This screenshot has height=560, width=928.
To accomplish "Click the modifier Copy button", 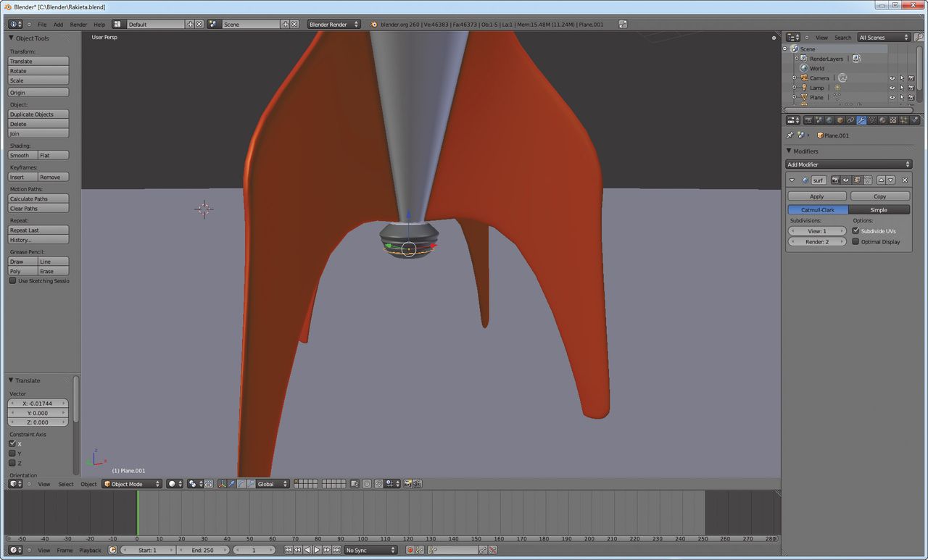I will (x=879, y=196).
